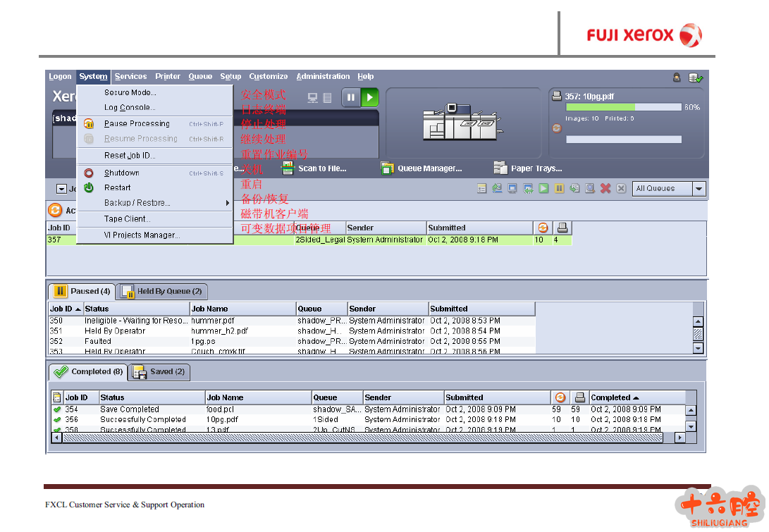Open the job list dropdown arrow at left
Image resolution: width=769 pixels, height=532 pixels.
click(x=61, y=189)
